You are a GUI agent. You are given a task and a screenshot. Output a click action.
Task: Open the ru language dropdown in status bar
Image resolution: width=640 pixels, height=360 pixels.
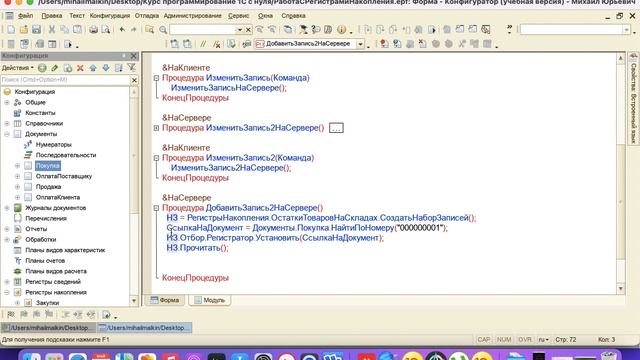543,340
